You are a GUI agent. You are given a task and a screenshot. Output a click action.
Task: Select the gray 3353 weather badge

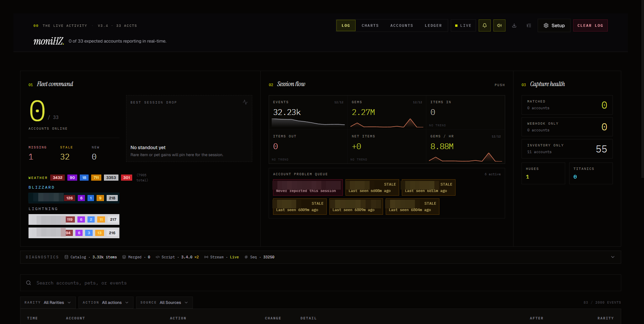pos(111,178)
